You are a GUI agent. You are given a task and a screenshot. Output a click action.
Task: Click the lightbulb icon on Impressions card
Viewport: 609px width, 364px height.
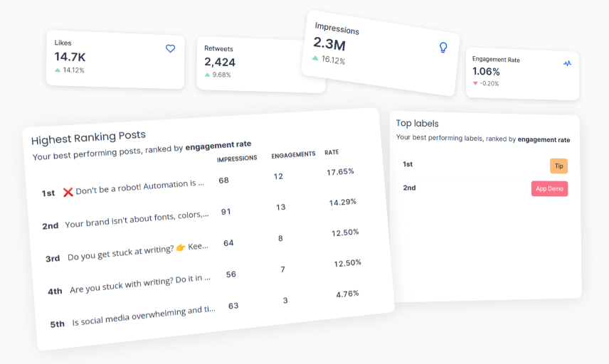443,48
